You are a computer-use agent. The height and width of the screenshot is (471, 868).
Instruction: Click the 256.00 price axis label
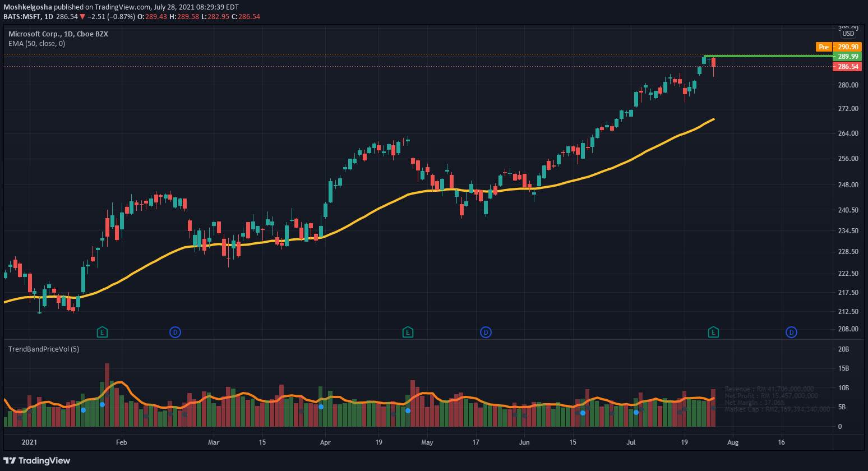point(848,159)
